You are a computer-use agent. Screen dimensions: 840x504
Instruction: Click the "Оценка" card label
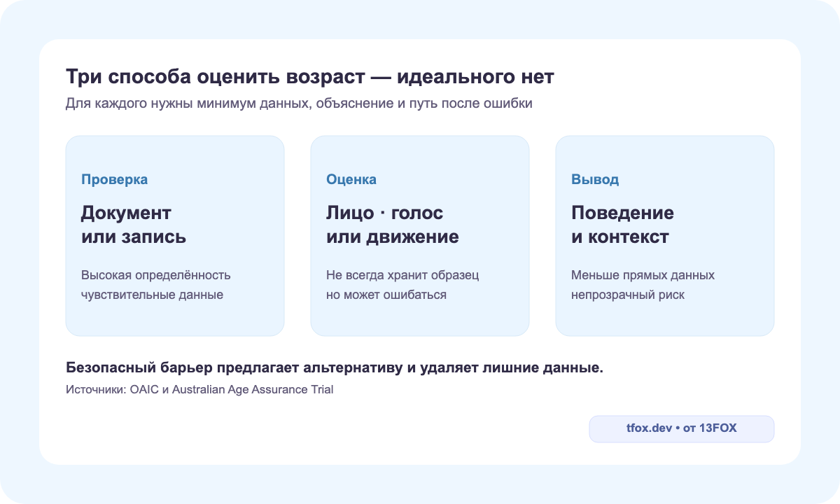pyautogui.click(x=351, y=179)
